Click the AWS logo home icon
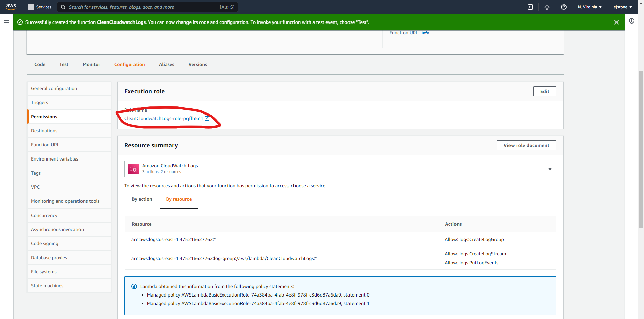Viewport: 644px width, 319px height. tap(11, 7)
